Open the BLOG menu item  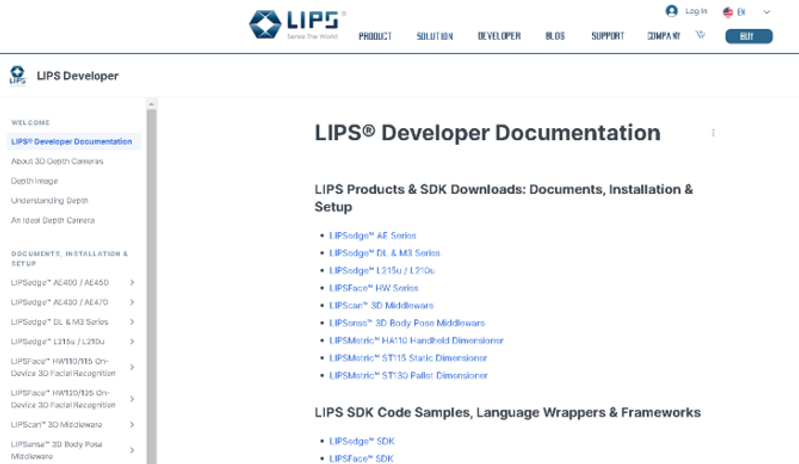pyautogui.click(x=555, y=36)
